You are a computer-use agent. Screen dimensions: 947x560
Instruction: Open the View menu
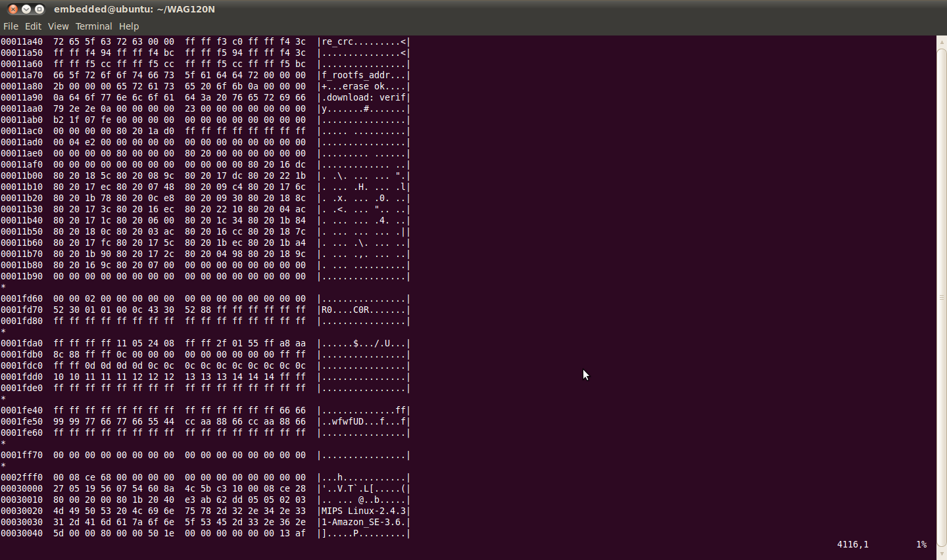click(58, 26)
